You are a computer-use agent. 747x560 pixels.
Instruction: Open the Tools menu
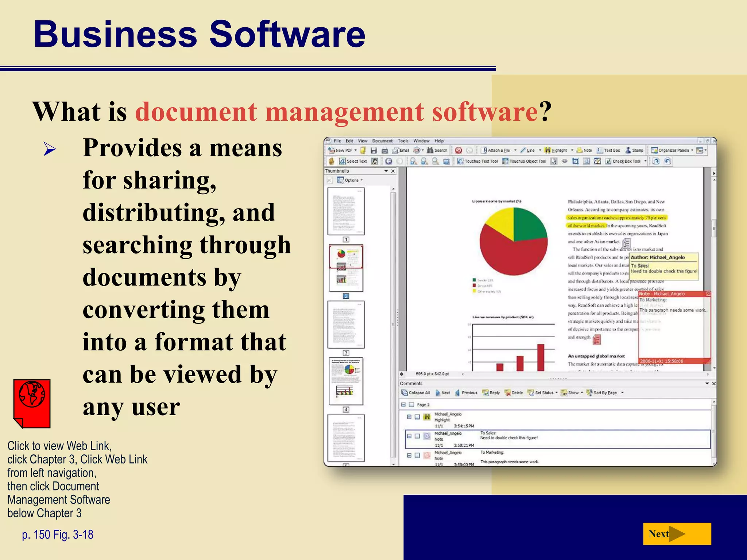tap(403, 141)
